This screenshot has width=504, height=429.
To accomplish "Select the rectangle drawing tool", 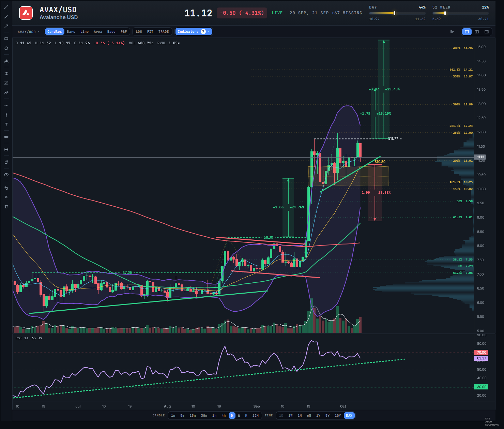I will 6,39.
